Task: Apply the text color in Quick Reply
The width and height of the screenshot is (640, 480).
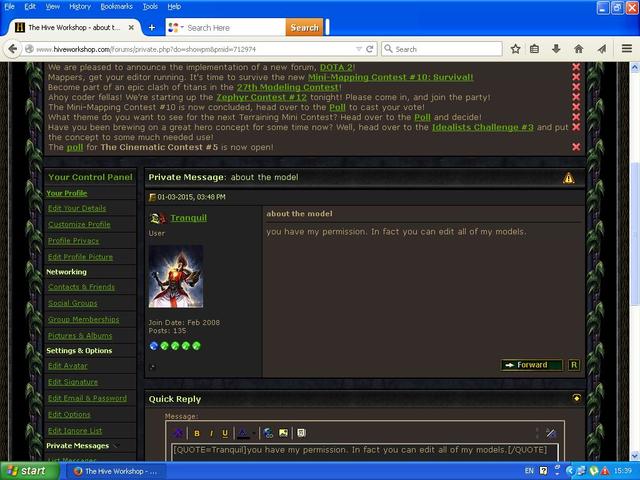Action: click(243, 433)
